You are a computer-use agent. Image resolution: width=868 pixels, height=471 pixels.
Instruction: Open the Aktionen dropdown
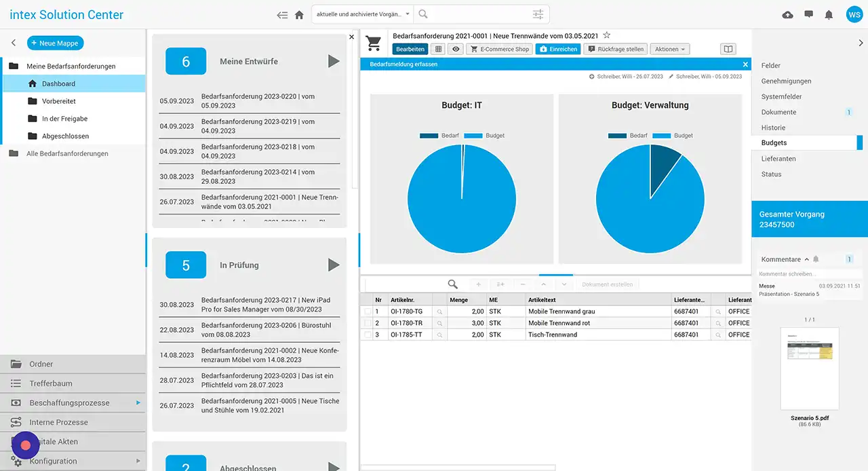coord(670,49)
